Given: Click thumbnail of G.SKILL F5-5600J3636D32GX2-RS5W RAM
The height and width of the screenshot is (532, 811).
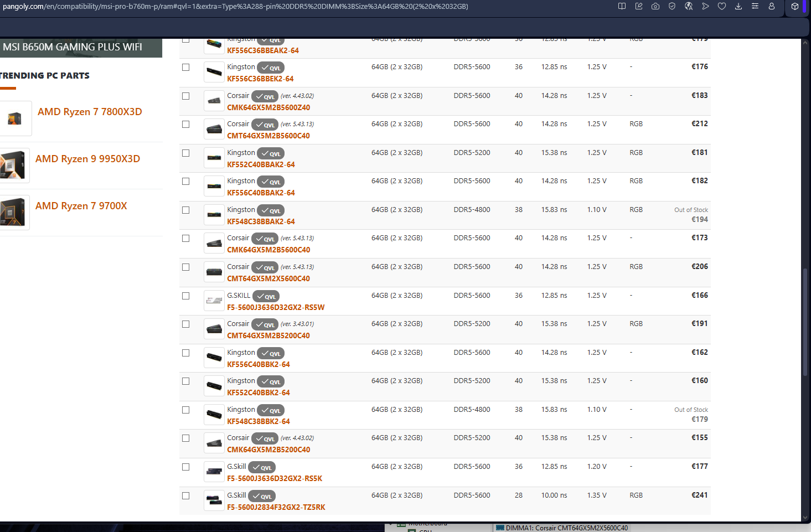Looking at the screenshot, I should coord(214,301).
